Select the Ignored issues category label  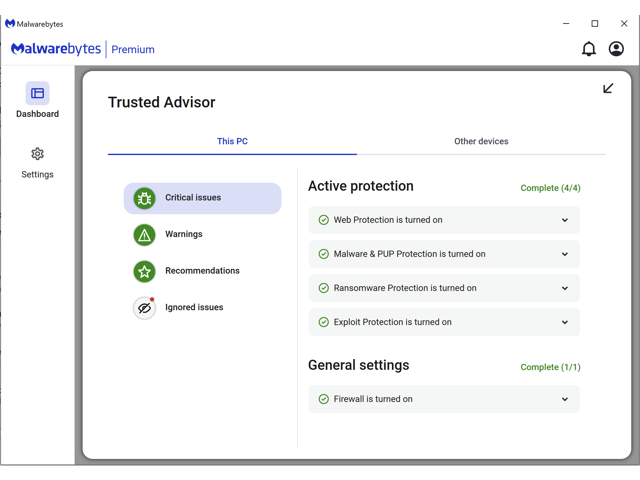194,307
